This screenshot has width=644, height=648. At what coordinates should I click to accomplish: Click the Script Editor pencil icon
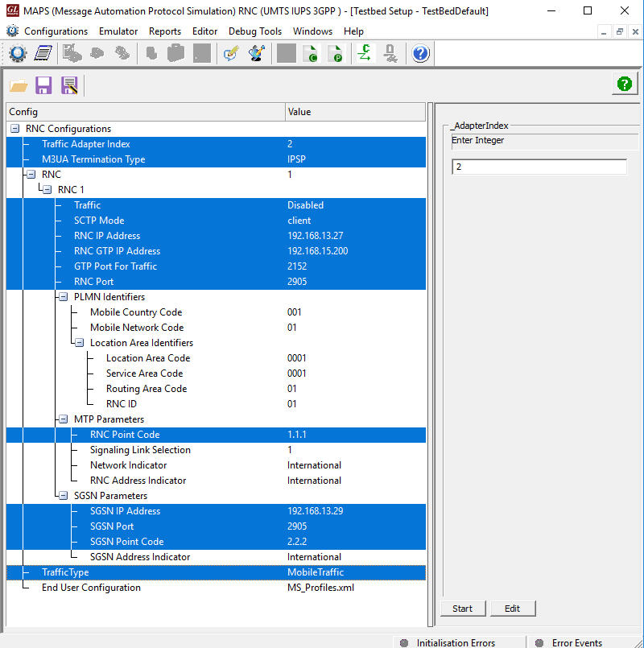231,53
